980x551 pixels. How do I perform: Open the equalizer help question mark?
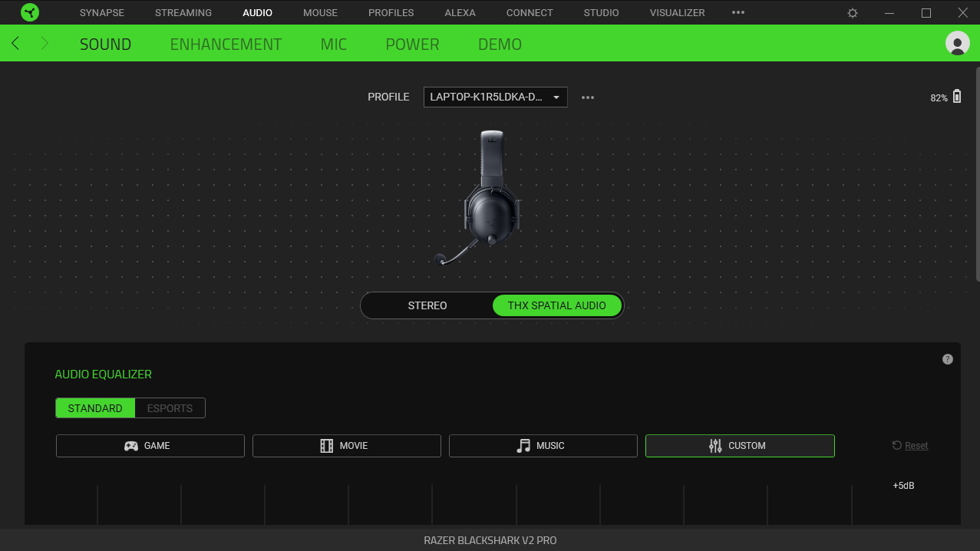pyautogui.click(x=948, y=359)
